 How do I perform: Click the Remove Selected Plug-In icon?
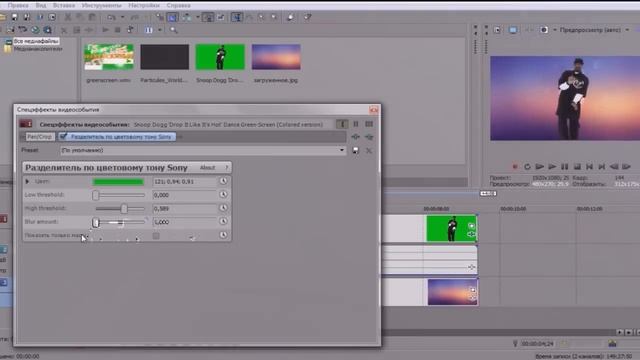pyautogui.click(x=369, y=137)
